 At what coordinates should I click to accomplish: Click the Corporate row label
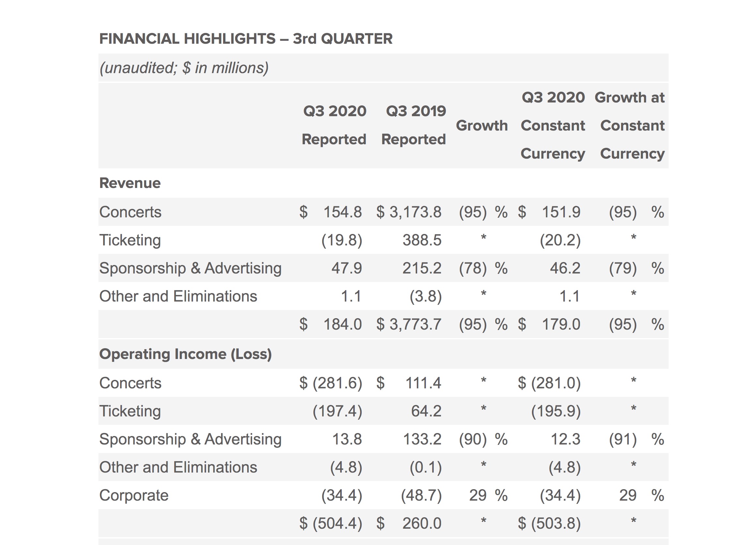pos(134,495)
